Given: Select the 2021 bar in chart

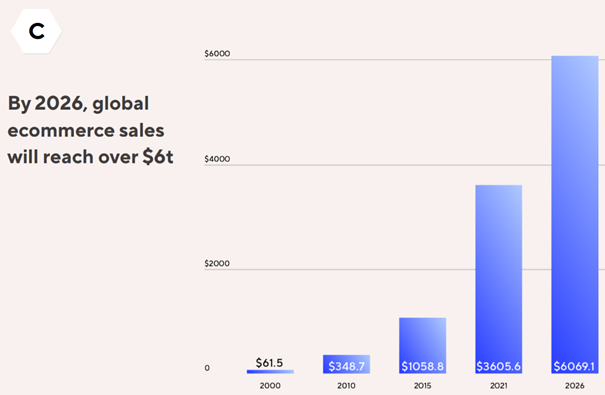Looking at the screenshot, I should point(499,279).
